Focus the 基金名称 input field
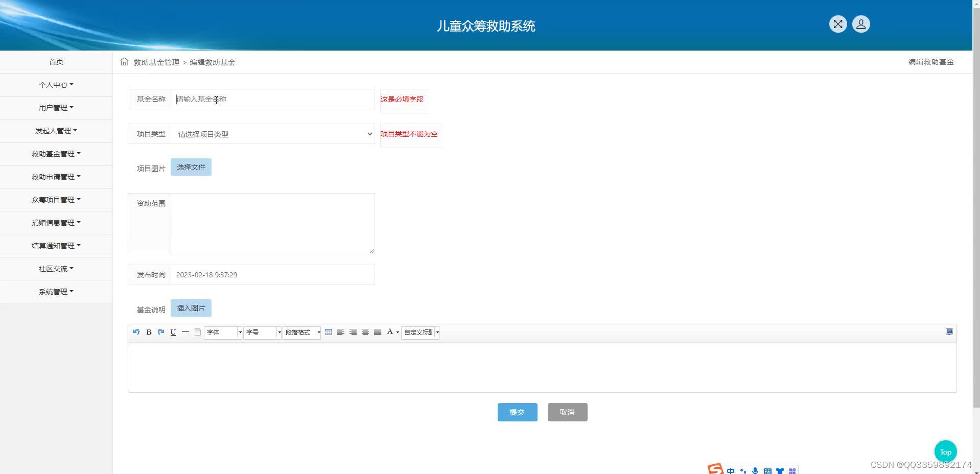980x474 pixels. (273, 99)
